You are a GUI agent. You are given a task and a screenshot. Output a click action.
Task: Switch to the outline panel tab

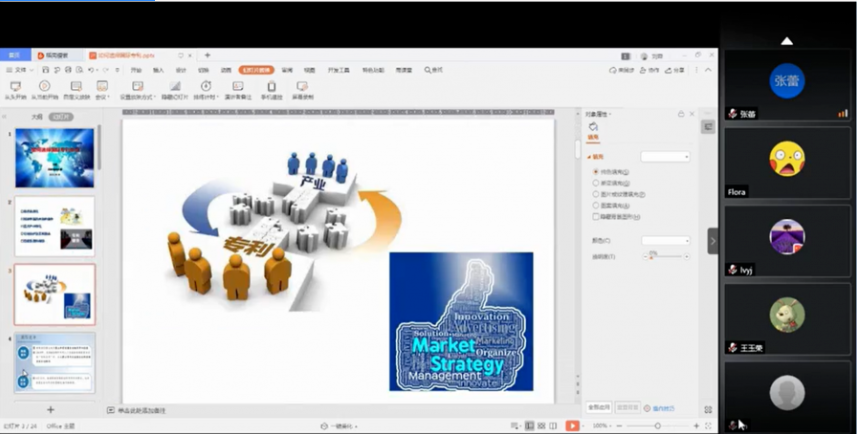coord(37,117)
